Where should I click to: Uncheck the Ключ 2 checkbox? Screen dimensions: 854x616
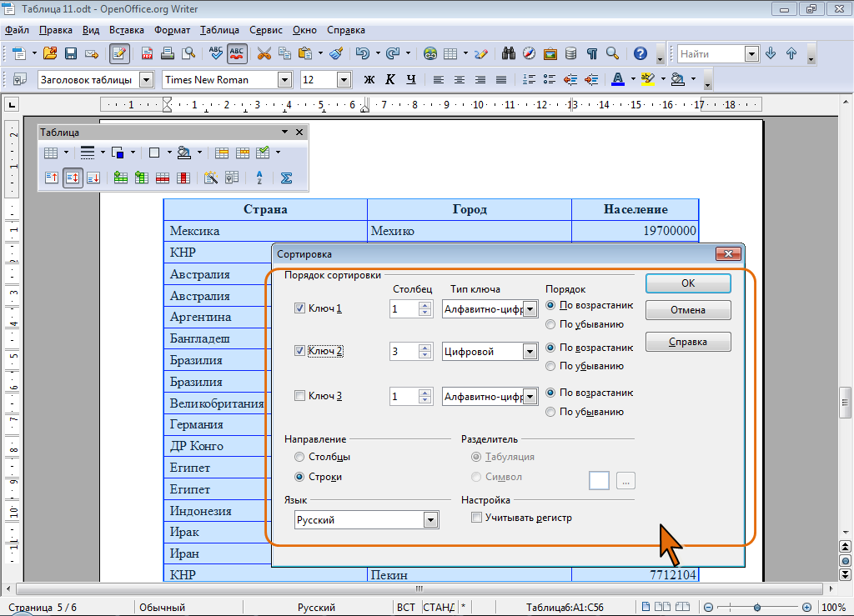(x=299, y=350)
